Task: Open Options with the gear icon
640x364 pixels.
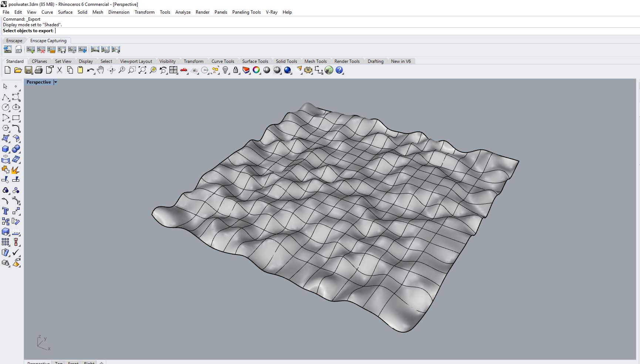Action: pyautogui.click(x=308, y=70)
